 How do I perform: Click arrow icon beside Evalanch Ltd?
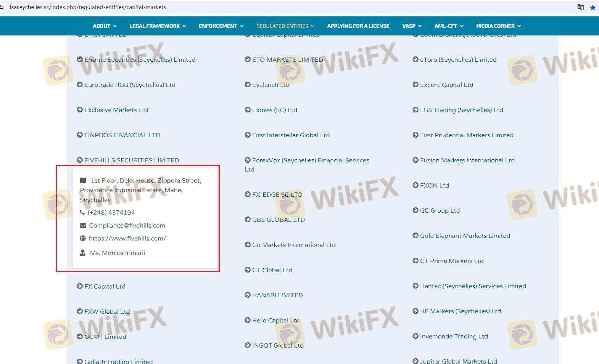pos(248,85)
